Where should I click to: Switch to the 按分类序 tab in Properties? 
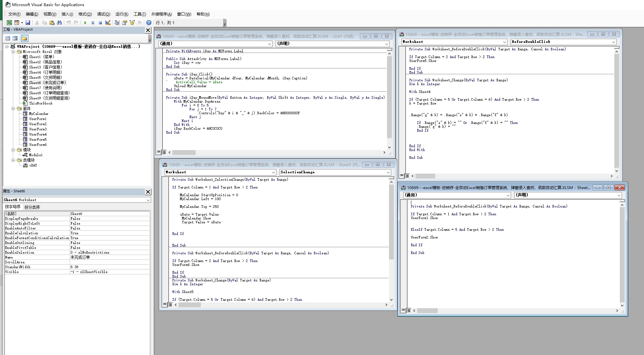[32, 207]
